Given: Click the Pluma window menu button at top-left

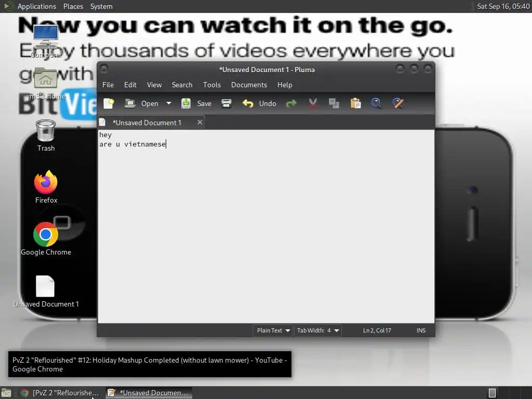Looking at the screenshot, I should point(104,69).
